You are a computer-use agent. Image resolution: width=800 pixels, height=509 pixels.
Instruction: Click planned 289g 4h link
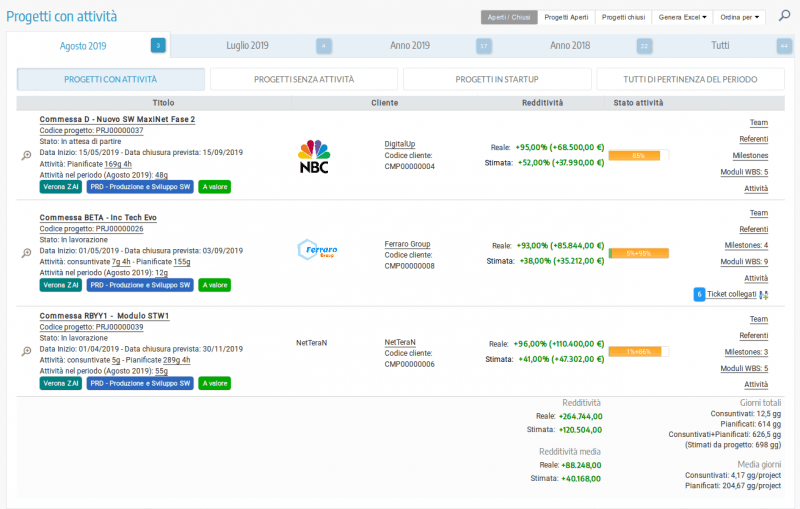[177, 360]
